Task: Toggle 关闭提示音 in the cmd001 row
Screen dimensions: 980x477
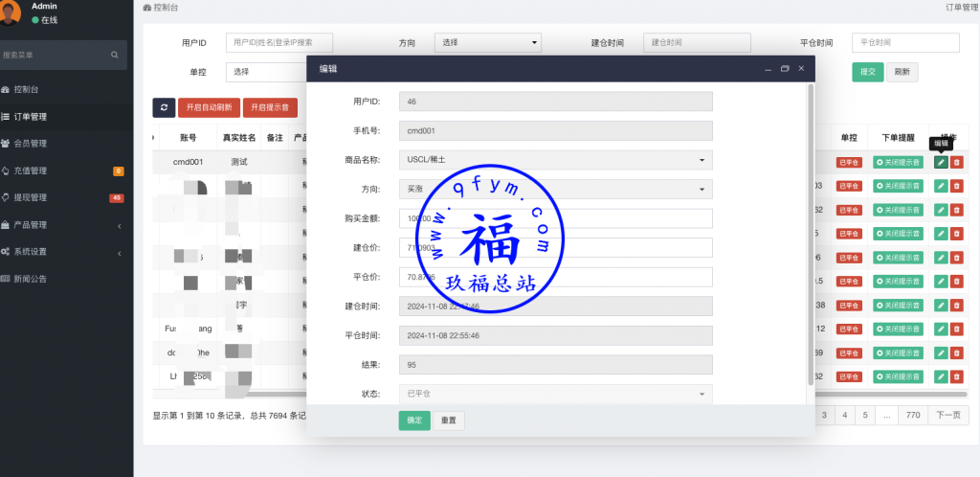Action: [x=898, y=162]
